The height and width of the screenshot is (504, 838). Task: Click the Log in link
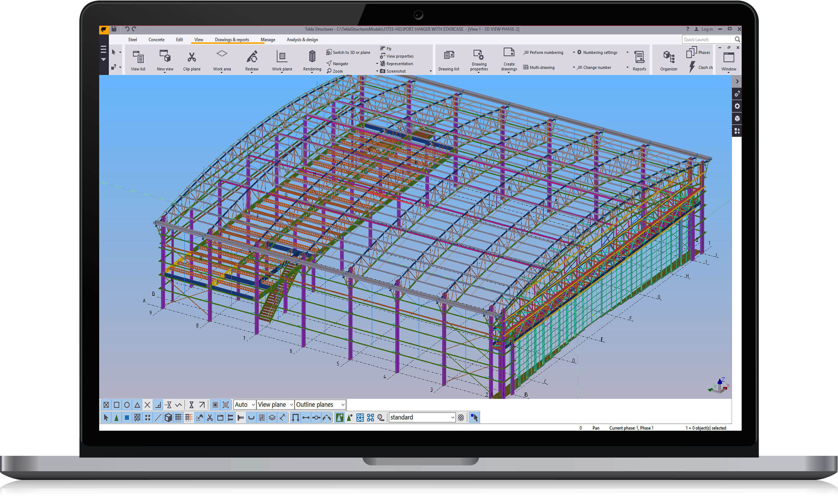click(x=707, y=29)
